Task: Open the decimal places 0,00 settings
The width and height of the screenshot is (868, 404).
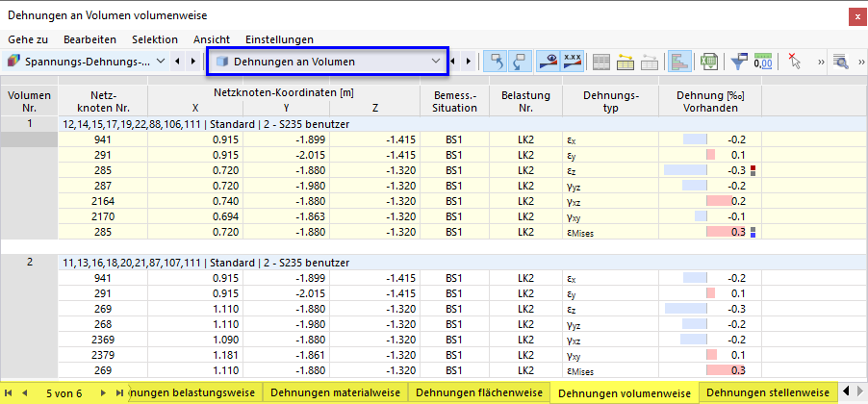Action: click(762, 62)
